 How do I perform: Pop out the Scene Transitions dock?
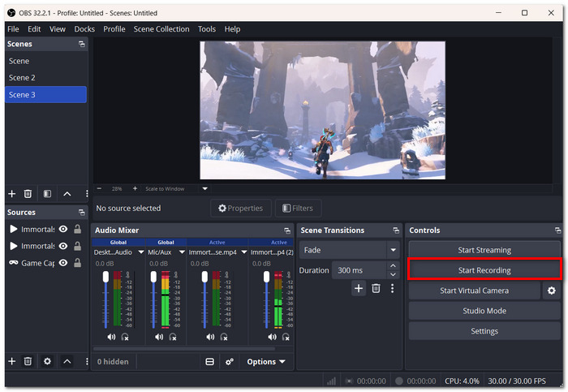tap(396, 230)
